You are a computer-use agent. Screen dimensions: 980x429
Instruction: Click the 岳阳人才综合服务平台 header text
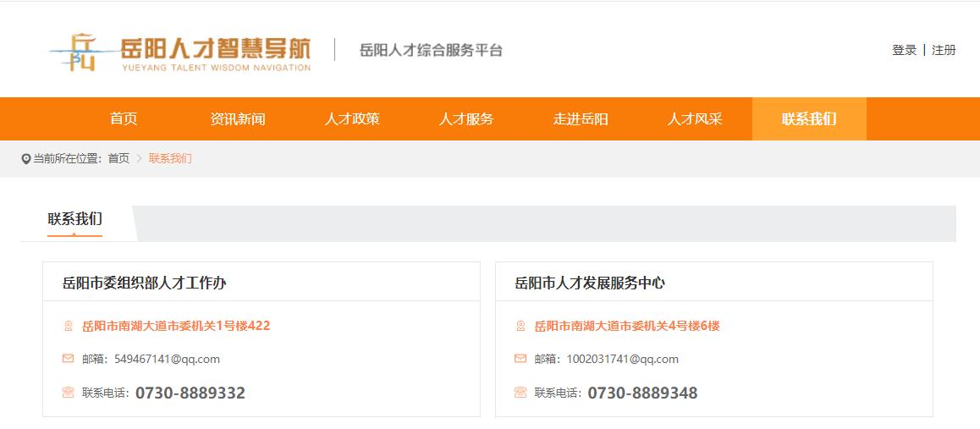tap(432, 51)
